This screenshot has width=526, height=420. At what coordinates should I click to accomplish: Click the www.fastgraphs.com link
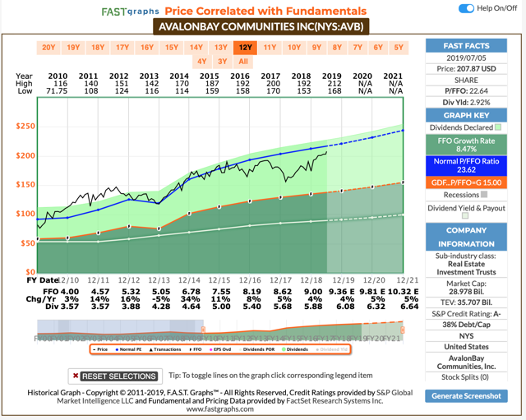click(220, 409)
